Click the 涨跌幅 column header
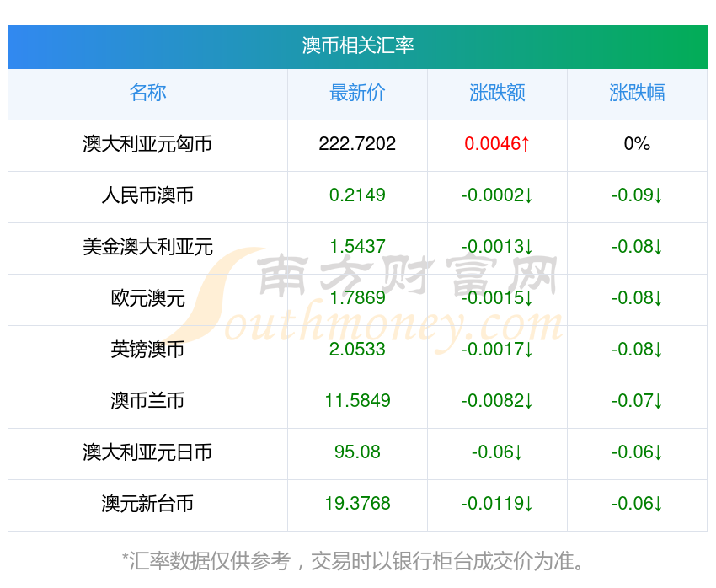Screen dimensions: 716x588 pyautogui.click(x=637, y=93)
